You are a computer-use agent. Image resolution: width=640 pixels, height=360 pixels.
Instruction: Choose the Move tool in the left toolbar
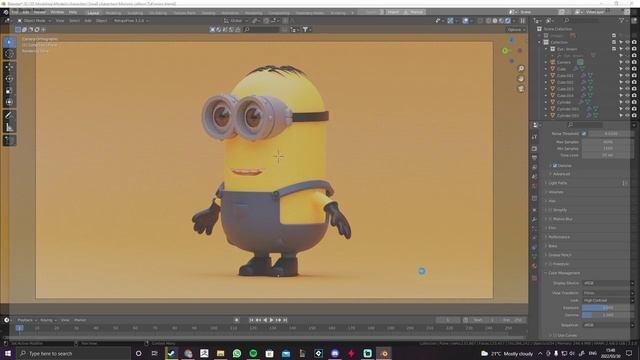click(x=9, y=67)
